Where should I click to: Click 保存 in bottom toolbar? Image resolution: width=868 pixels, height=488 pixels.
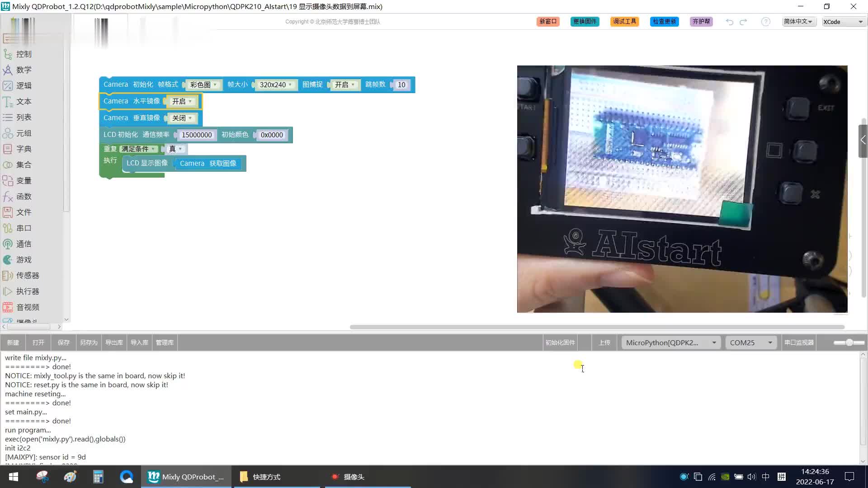64,343
